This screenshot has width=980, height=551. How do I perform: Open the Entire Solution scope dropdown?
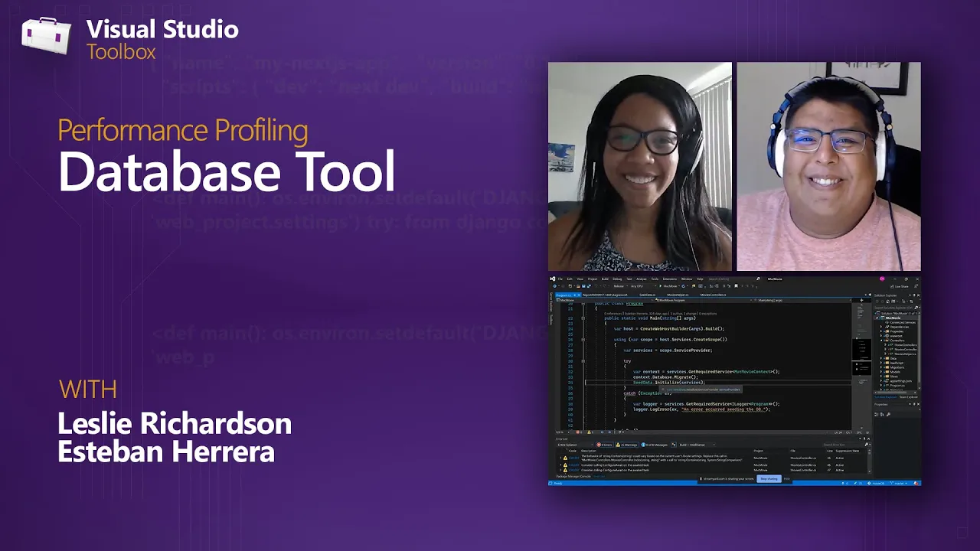[576, 445]
